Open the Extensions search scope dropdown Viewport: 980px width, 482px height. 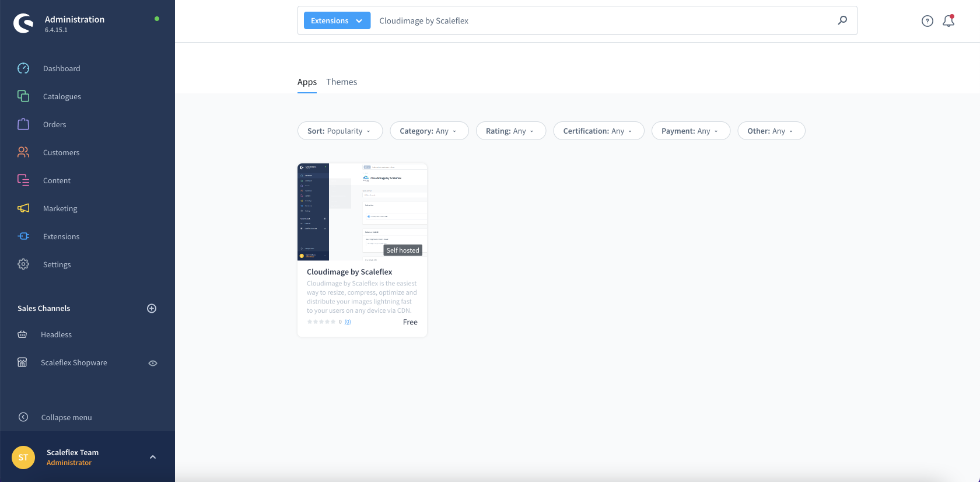click(337, 20)
